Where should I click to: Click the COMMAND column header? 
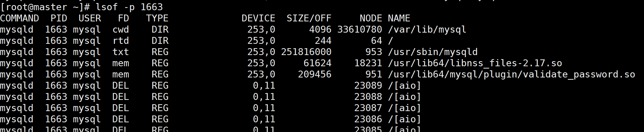tap(19, 18)
